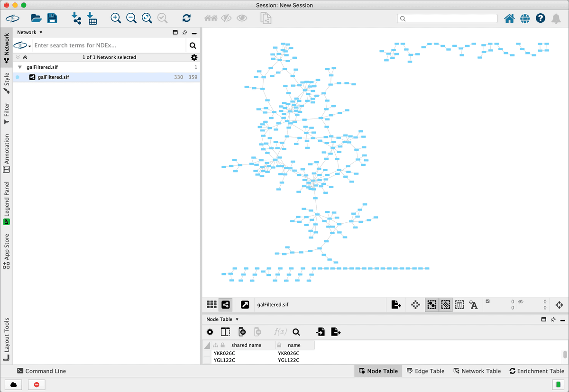
Task: Open Layout Tools side tab
Action: (x=6, y=339)
